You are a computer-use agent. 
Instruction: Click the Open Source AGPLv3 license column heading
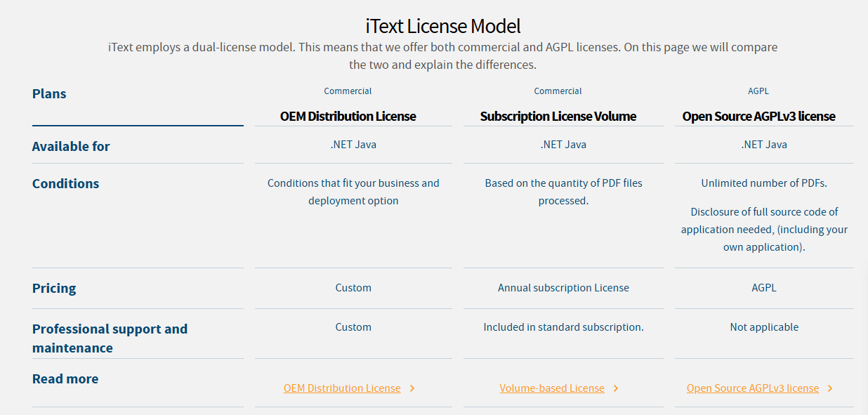pyautogui.click(x=759, y=117)
